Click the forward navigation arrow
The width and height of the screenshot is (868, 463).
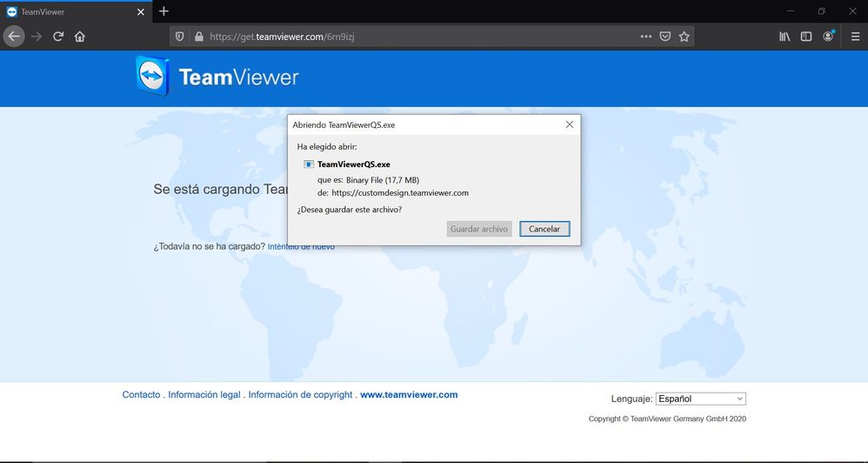pyautogui.click(x=37, y=37)
